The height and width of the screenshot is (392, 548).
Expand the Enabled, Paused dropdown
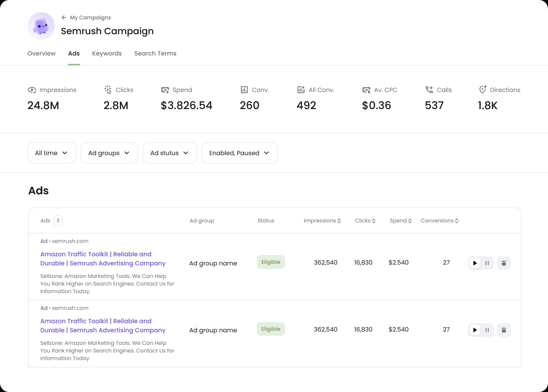pyautogui.click(x=240, y=153)
